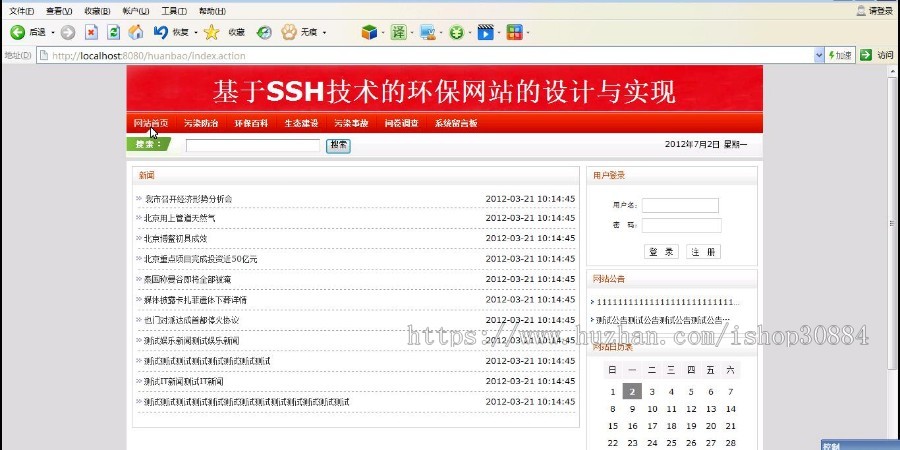Select calendar day 2
The height and width of the screenshot is (450, 900).
point(632,391)
